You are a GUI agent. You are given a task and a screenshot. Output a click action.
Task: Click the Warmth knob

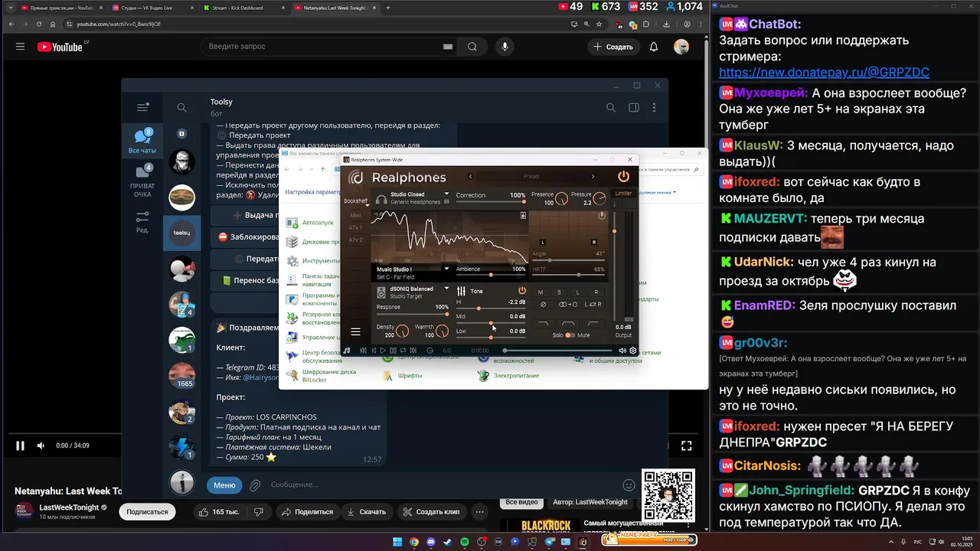point(442,331)
